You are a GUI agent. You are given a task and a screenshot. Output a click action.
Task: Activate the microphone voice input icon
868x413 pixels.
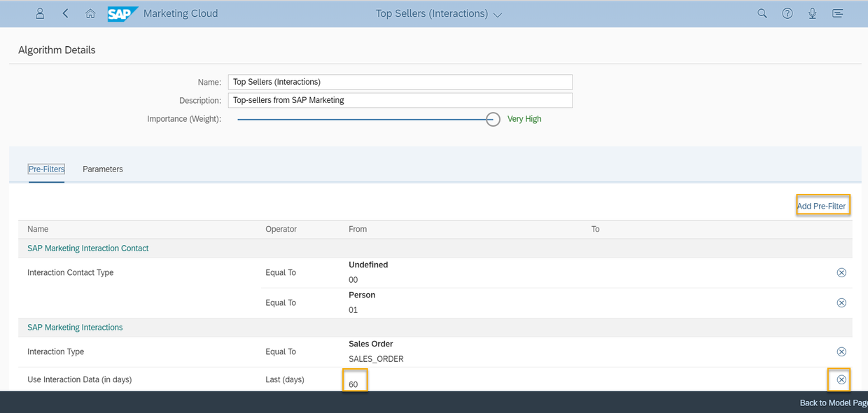pyautogui.click(x=812, y=13)
